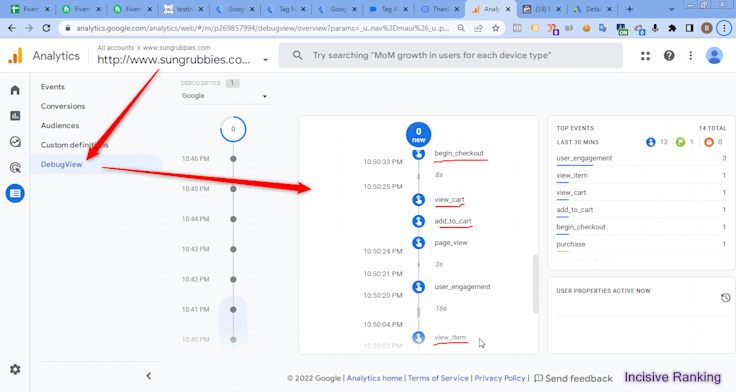Open the tab search dropdown arrow
This screenshot has height=392, width=736.
click(x=671, y=9)
